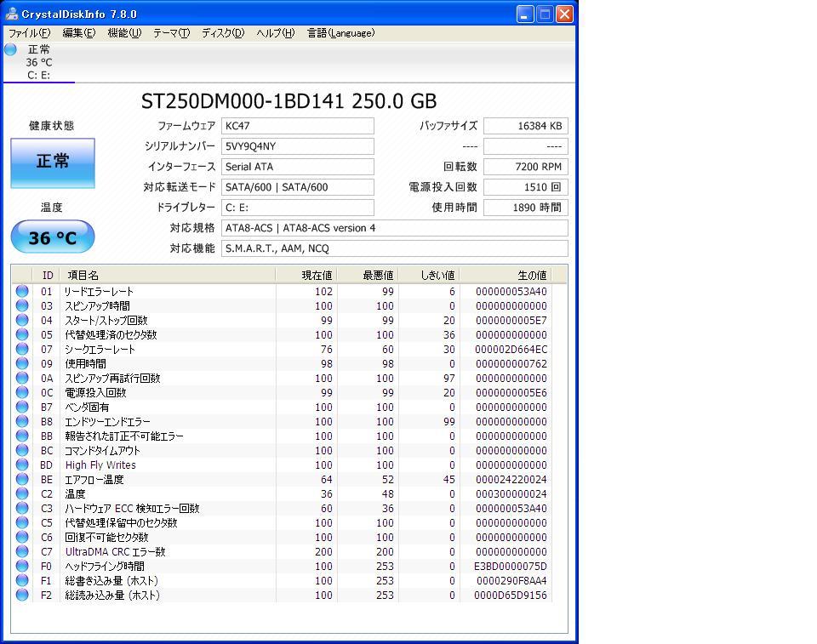Screen dimensions: 817x644
Task: Click status icon of row 05 代替処理済のセクタ数
Action: click(x=22, y=334)
